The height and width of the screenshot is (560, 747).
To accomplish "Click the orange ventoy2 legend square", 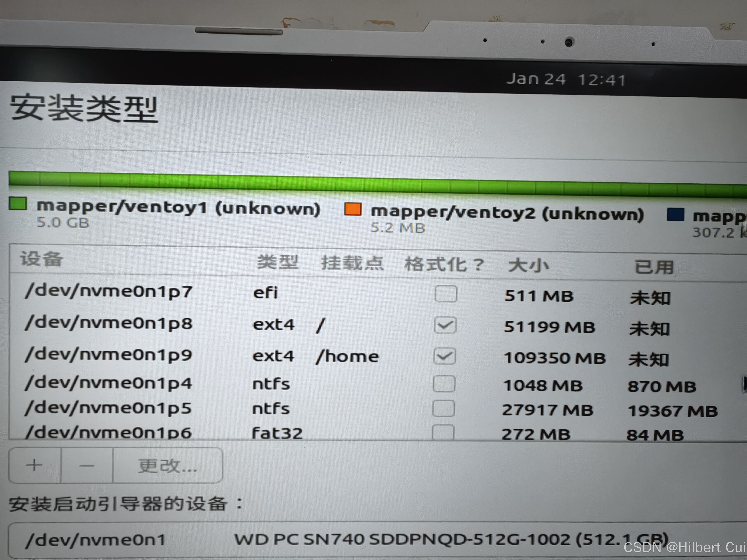I will click(352, 209).
